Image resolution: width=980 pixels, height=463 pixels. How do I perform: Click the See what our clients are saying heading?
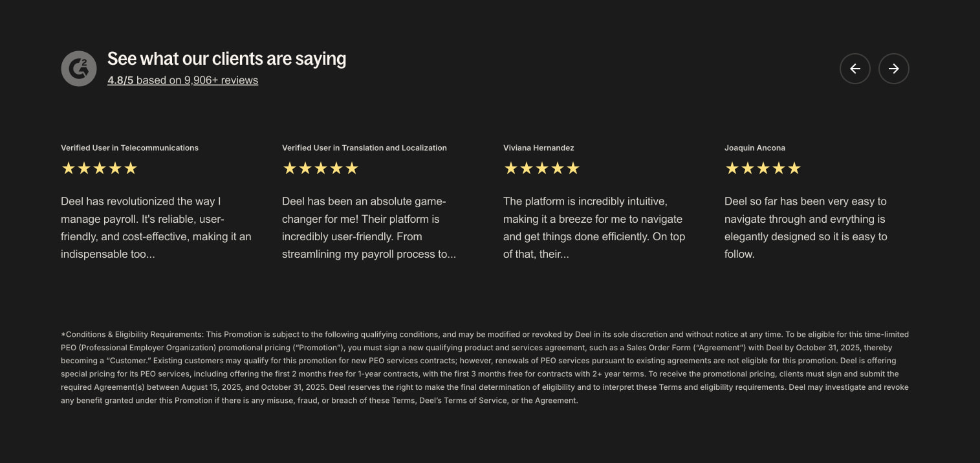(x=226, y=59)
